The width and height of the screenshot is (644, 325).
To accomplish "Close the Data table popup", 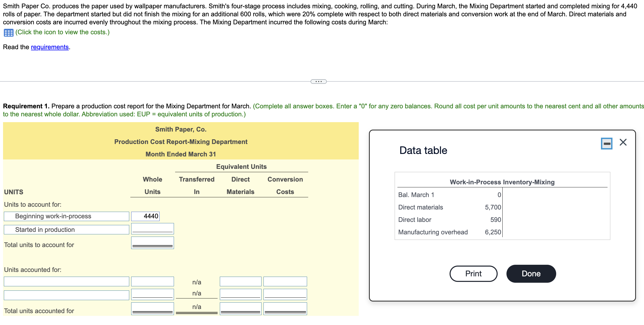I will pos(623,142).
